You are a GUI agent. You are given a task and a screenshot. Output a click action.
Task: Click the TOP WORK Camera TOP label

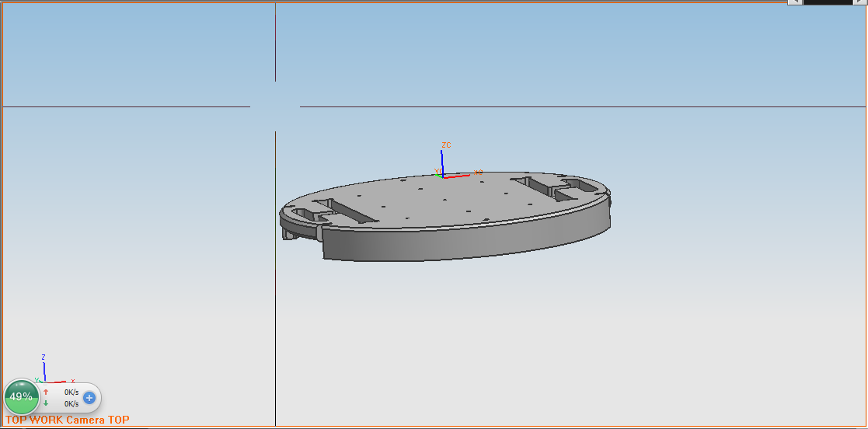68,420
